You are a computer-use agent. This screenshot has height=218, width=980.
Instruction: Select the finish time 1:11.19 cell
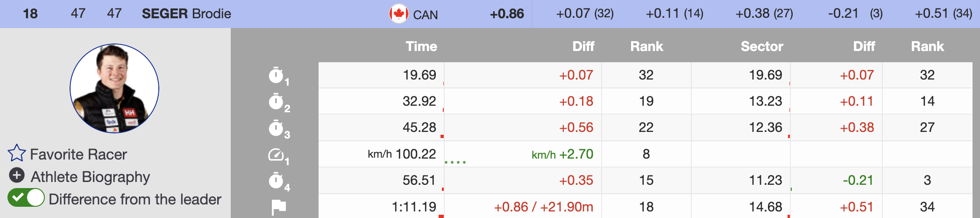[x=414, y=207]
